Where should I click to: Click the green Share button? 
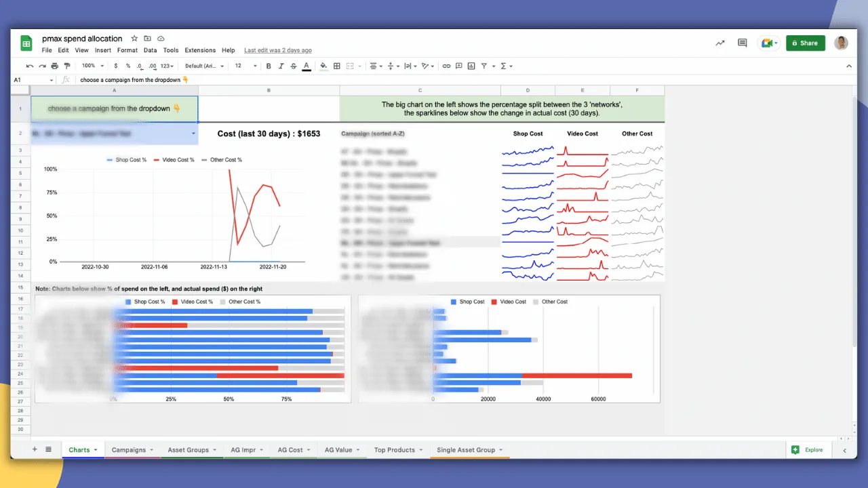coord(806,43)
